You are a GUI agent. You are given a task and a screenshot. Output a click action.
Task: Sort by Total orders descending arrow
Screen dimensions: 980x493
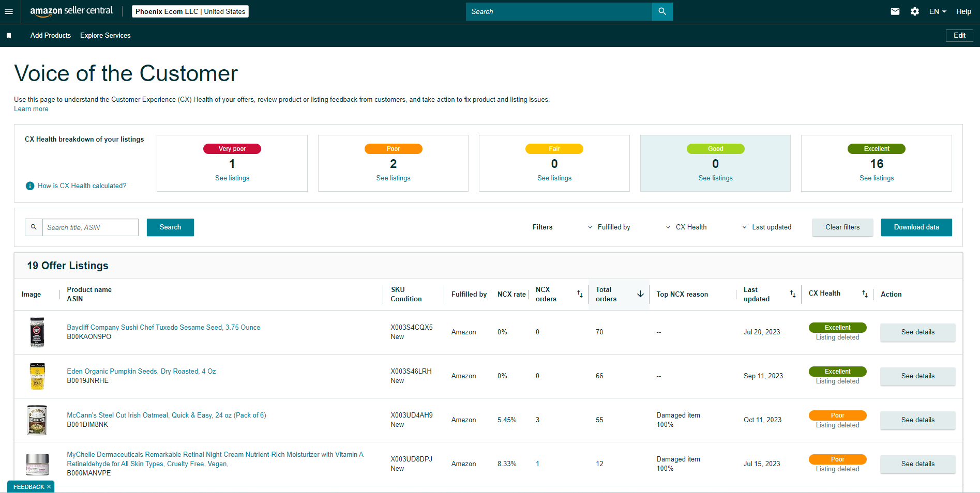point(640,294)
